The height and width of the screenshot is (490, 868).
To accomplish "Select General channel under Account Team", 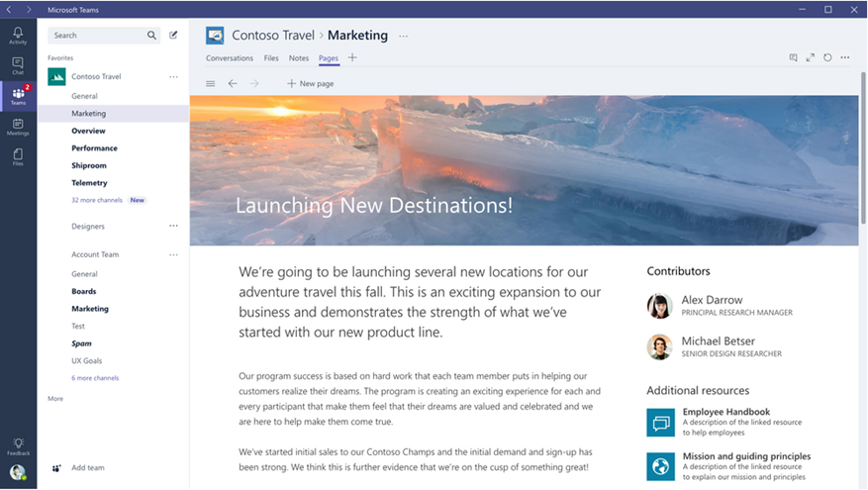I will [x=84, y=274].
